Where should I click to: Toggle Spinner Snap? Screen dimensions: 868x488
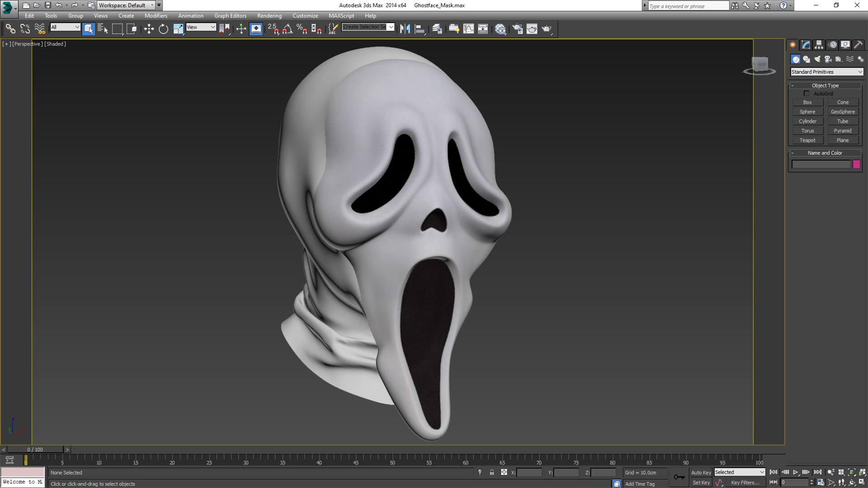point(316,29)
